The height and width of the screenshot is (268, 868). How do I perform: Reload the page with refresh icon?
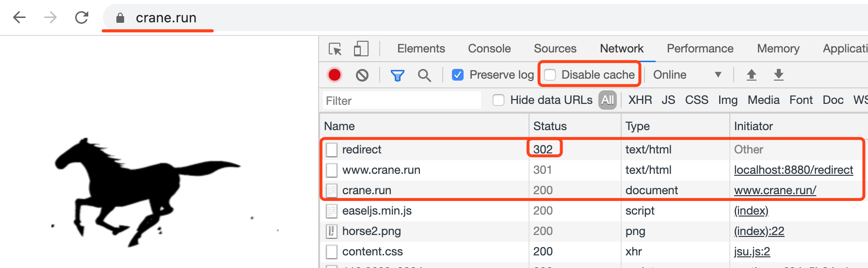coord(81,17)
